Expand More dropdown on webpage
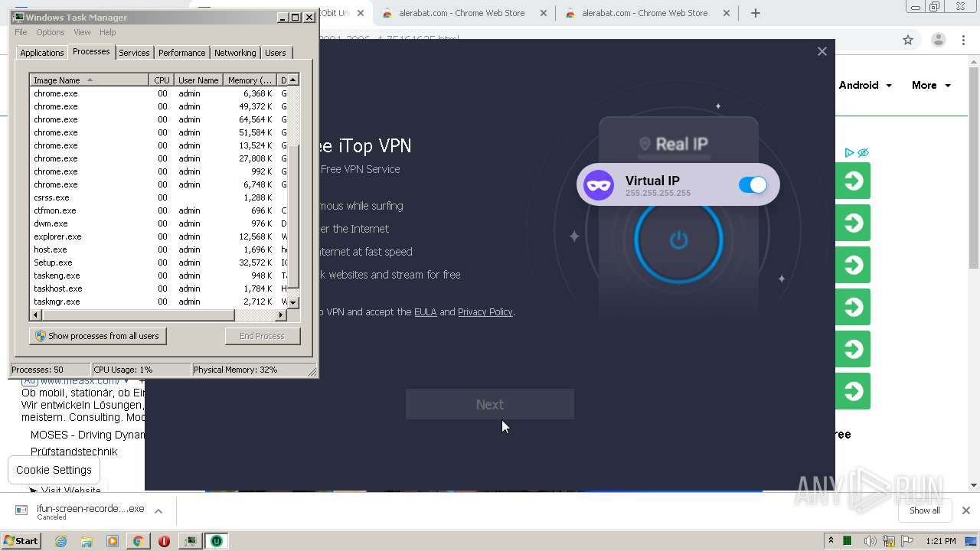This screenshot has height=551, width=980. pos(931,85)
